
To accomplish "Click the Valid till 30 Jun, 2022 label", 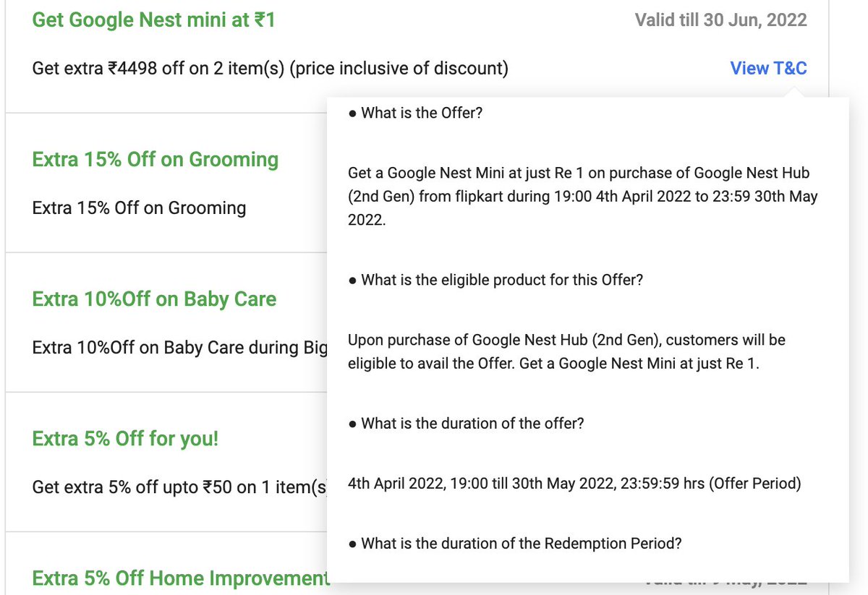I will 721,20.
